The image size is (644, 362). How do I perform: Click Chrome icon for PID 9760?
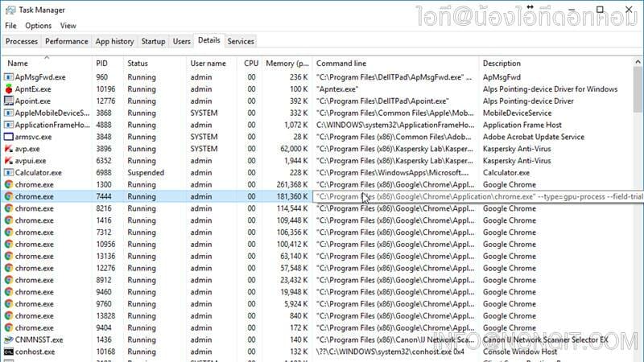[9, 304]
